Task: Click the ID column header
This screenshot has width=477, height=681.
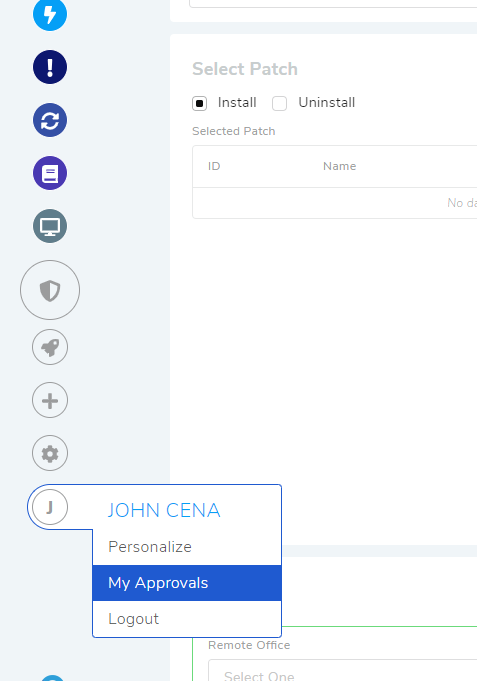Action: pos(214,166)
